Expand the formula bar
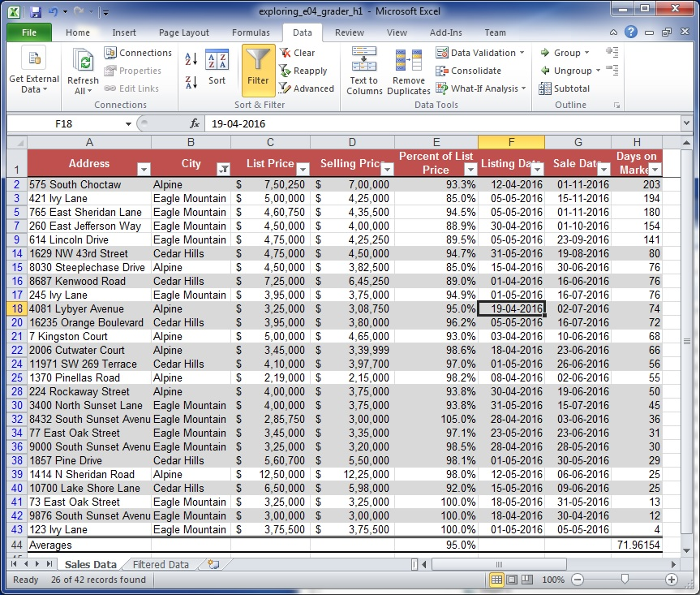This screenshot has height=595, width=700. (x=686, y=123)
